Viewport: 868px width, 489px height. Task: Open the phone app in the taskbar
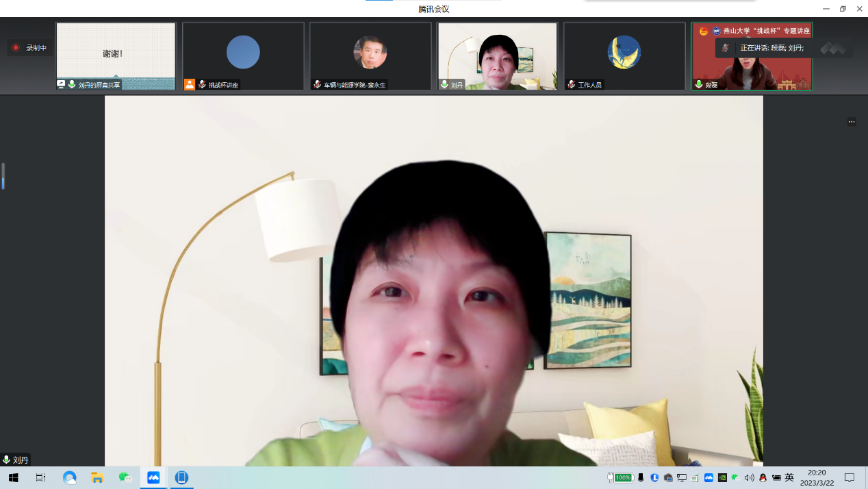click(181, 477)
